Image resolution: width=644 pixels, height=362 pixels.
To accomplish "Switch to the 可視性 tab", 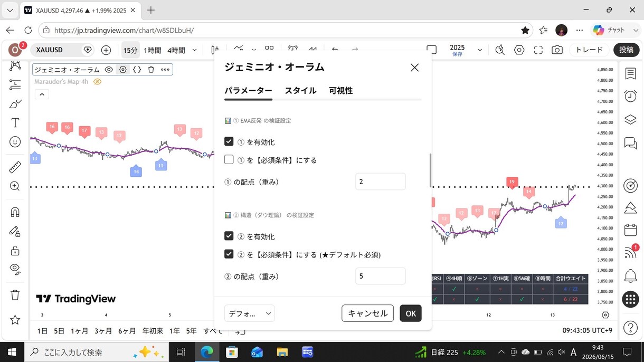I will (340, 91).
